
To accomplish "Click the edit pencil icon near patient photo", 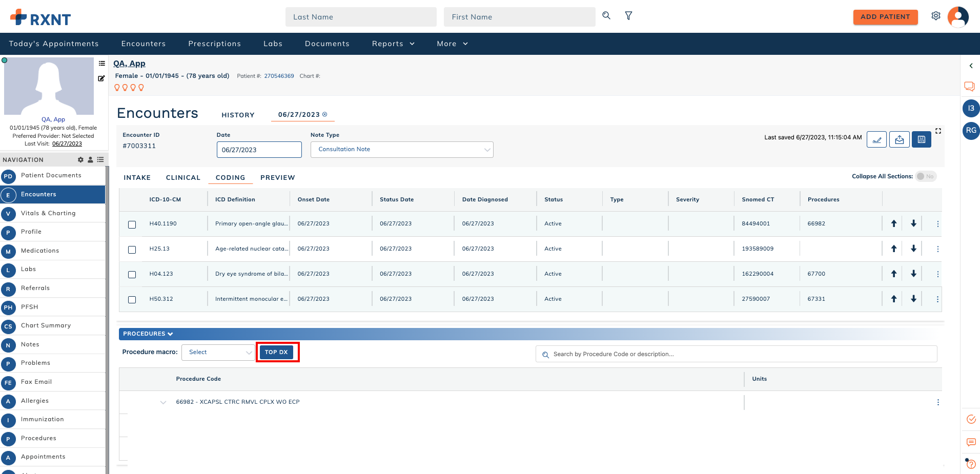I will click(101, 78).
